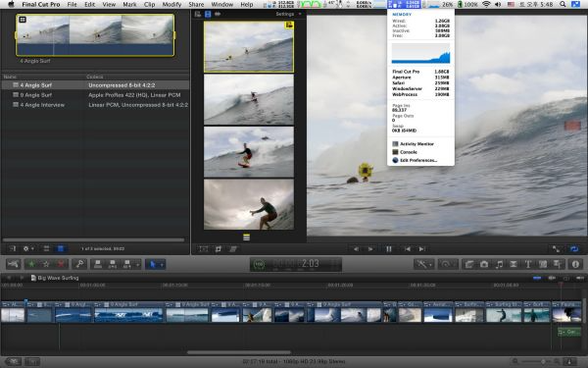Click the import media camera icon in toolbar

(13, 264)
